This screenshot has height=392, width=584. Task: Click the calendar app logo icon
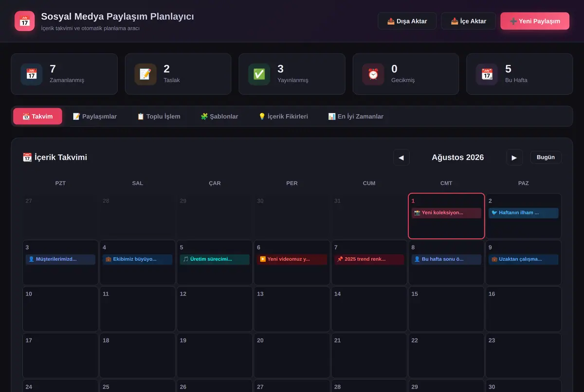coord(24,21)
